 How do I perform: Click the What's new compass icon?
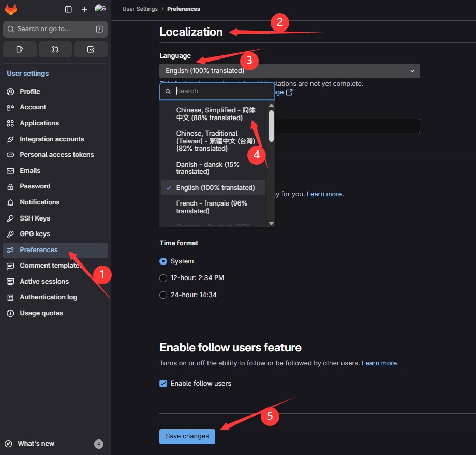[x=9, y=444]
